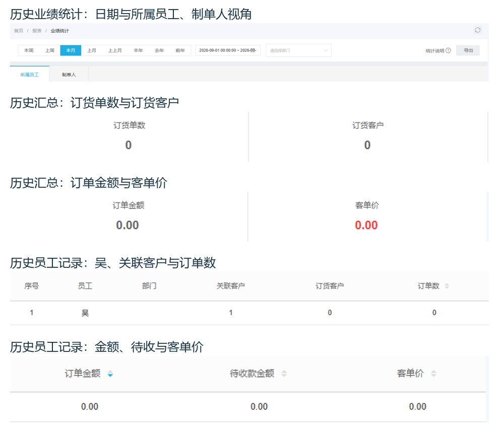Click 业绩统计 in the breadcrumb

pos(60,31)
